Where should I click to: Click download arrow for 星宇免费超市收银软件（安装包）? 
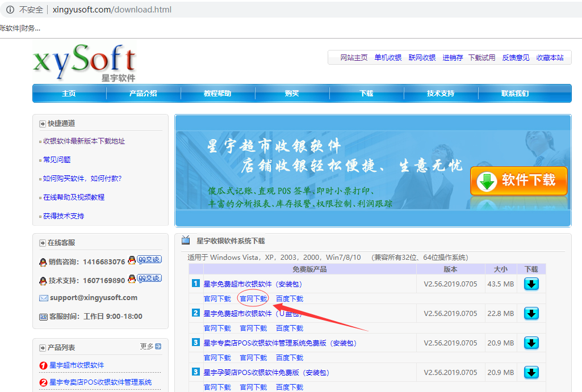[531, 284]
